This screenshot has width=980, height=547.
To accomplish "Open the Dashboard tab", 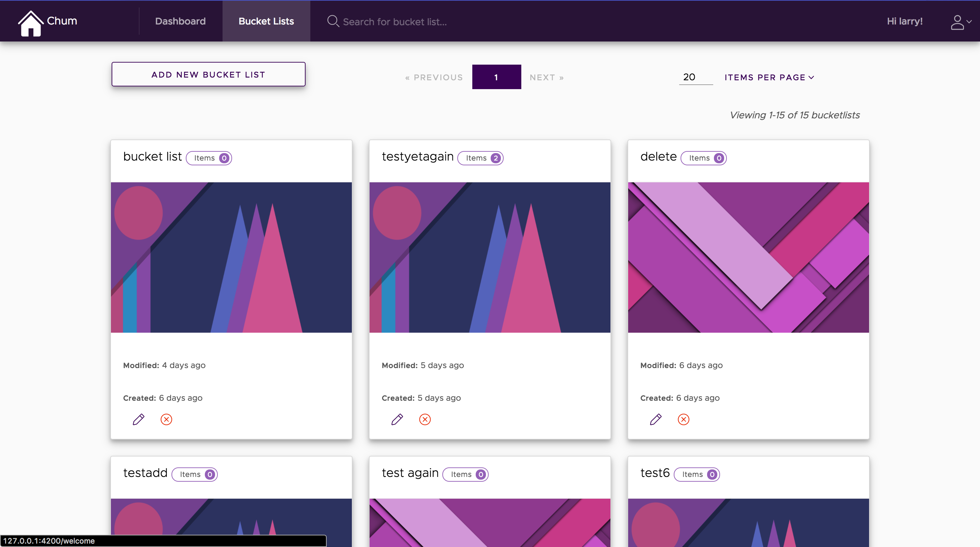I will click(x=180, y=21).
